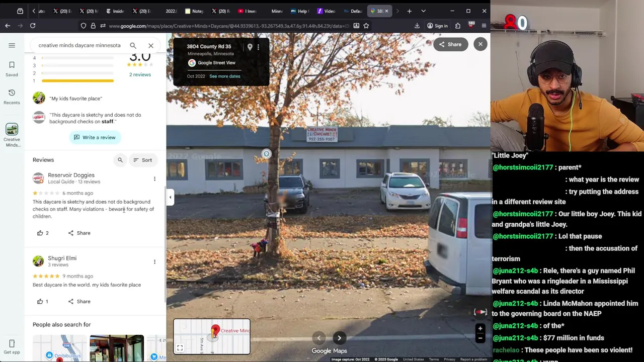Screen dimensions: 644x362
Task: Reload the page
Action: pos(33,26)
